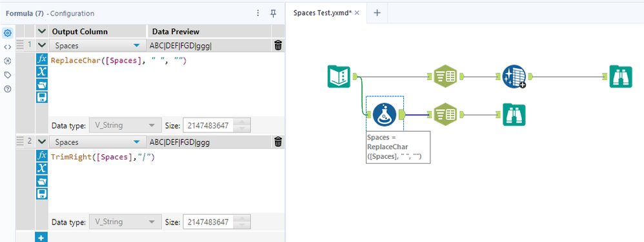This screenshot has height=242, width=644.
Task: Pin the Configuration window
Action: point(273,13)
